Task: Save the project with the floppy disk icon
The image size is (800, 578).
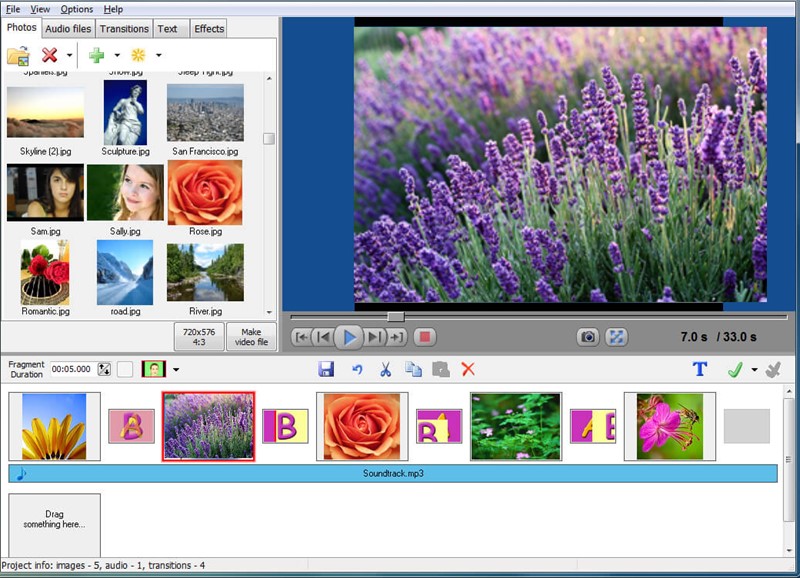Action: [x=326, y=369]
